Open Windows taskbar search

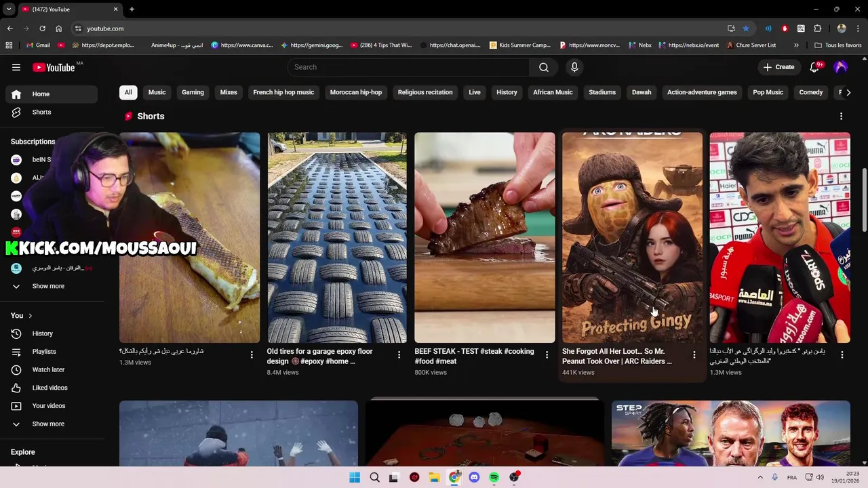[x=374, y=477]
